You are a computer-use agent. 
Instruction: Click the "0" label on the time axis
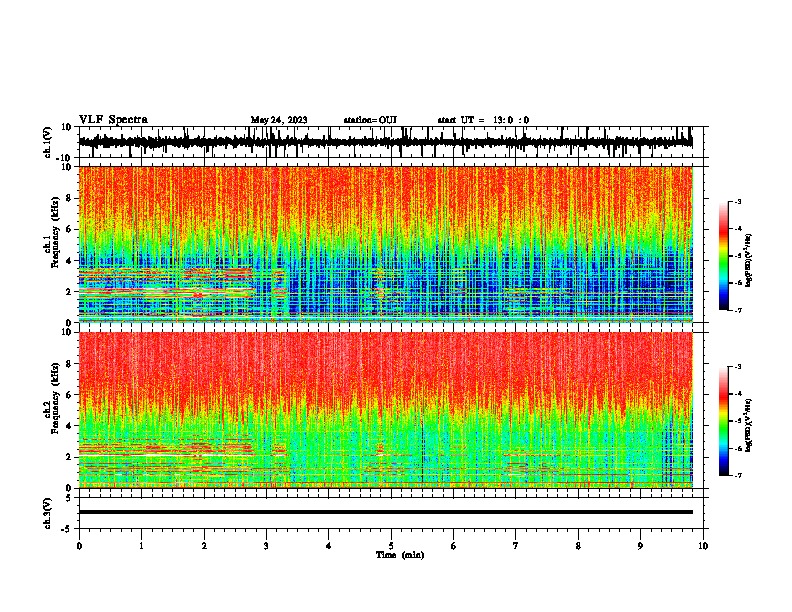click(x=79, y=546)
